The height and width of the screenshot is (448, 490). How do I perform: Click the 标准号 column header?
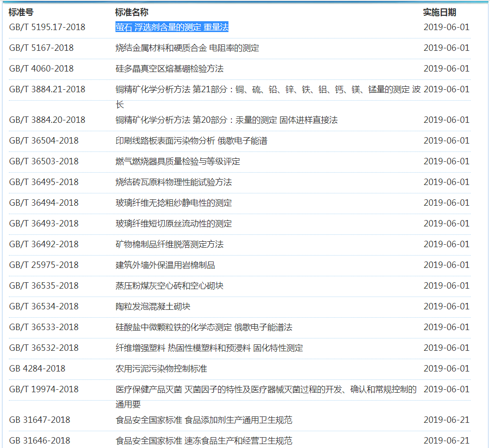point(21,12)
